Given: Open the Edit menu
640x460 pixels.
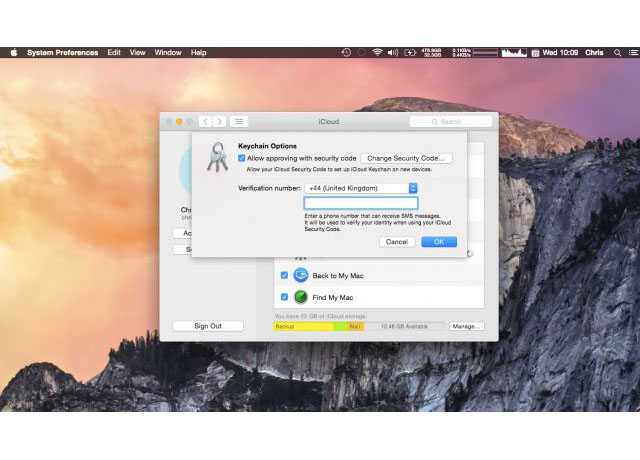Looking at the screenshot, I should click(x=114, y=53).
